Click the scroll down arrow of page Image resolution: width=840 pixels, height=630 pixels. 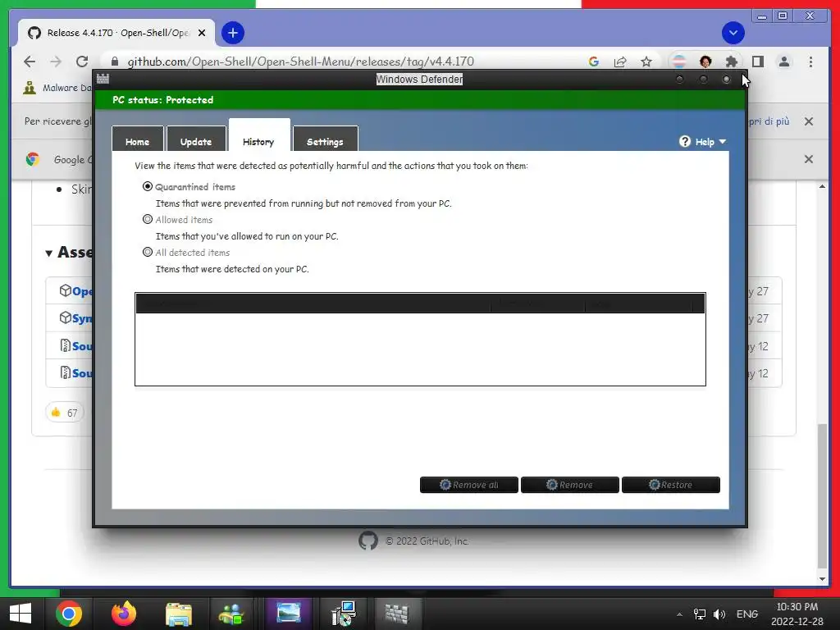[x=822, y=578]
